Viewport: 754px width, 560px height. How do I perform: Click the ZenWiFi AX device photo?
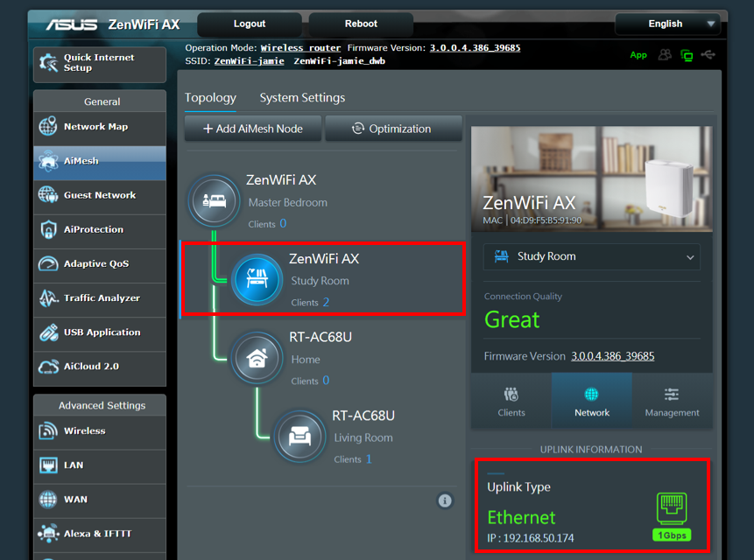591,178
